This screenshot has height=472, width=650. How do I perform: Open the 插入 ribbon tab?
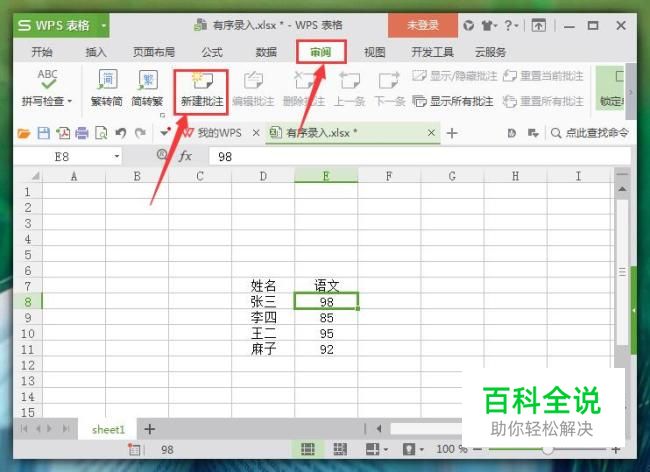click(96, 52)
